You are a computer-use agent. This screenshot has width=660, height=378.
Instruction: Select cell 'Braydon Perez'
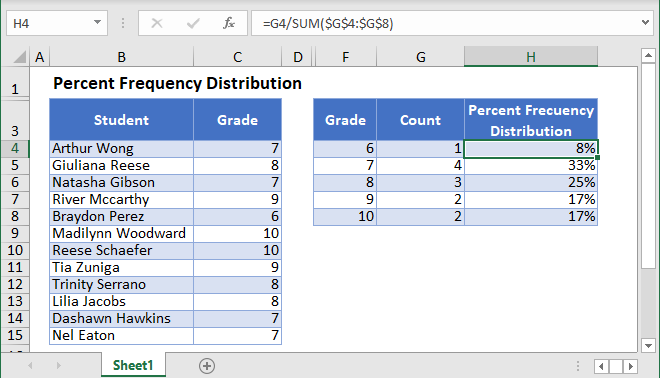121,216
